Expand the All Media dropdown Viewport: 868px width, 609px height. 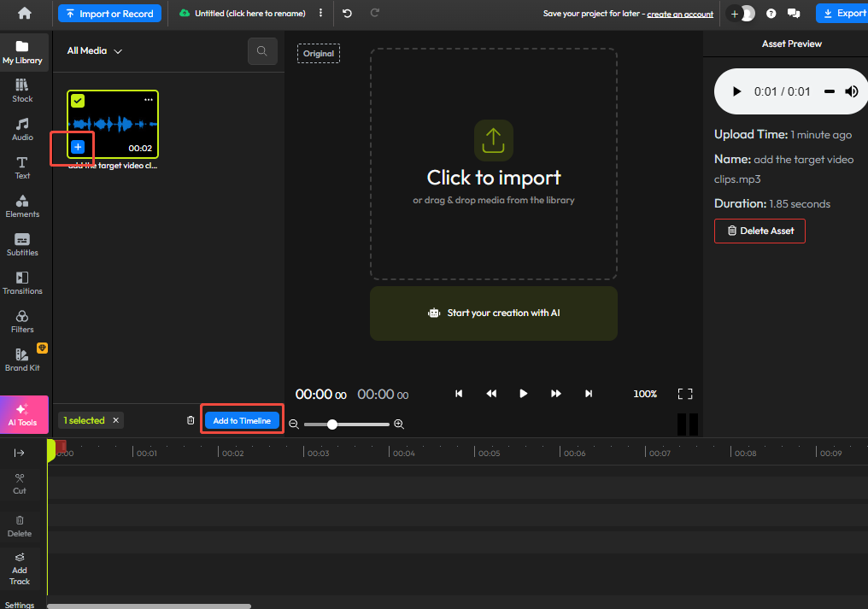pyautogui.click(x=95, y=51)
